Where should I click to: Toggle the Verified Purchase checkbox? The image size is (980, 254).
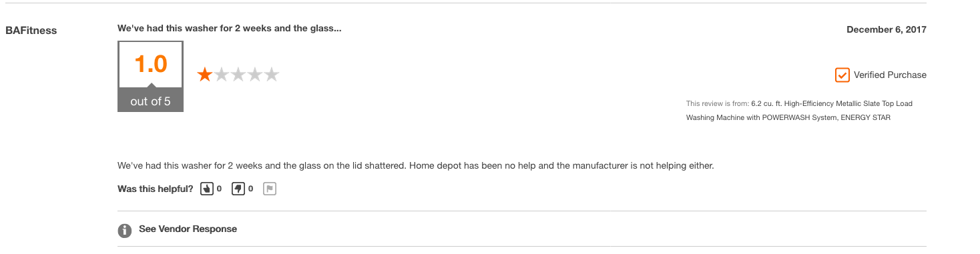842,75
